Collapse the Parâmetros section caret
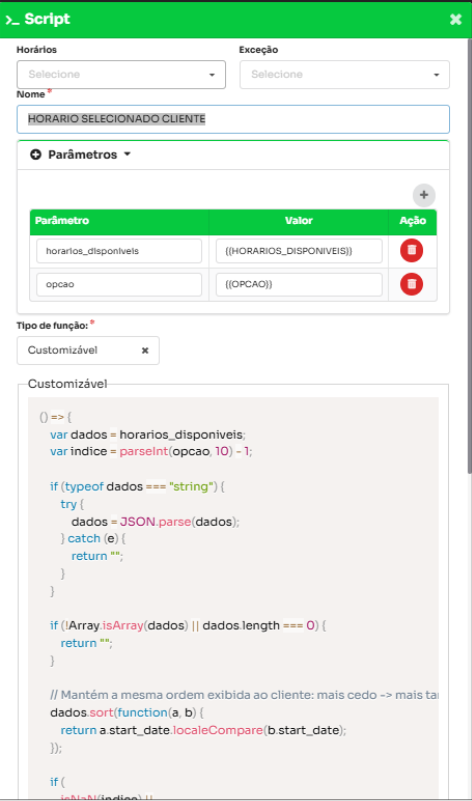The width and height of the screenshot is (472, 801). click(128, 154)
